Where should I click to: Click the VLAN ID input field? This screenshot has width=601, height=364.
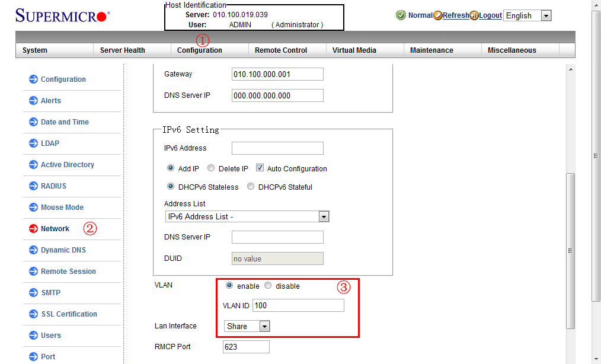coord(299,305)
